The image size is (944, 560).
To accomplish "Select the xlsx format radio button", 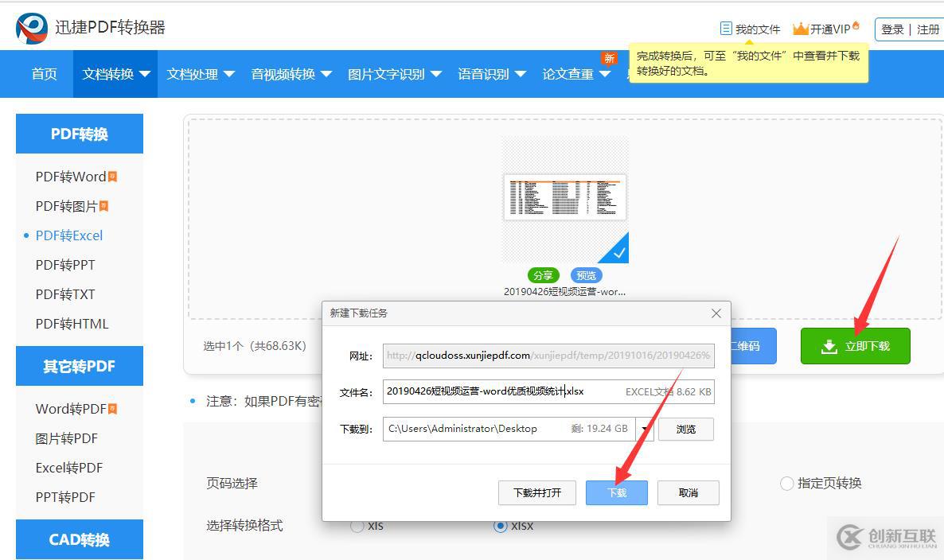I will tap(500, 526).
